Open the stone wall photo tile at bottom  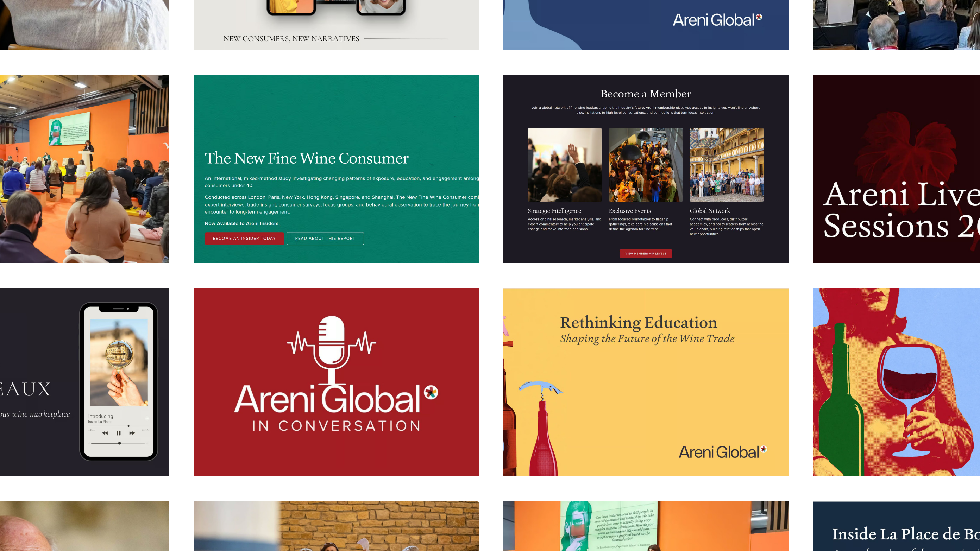pyautogui.click(x=336, y=526)
